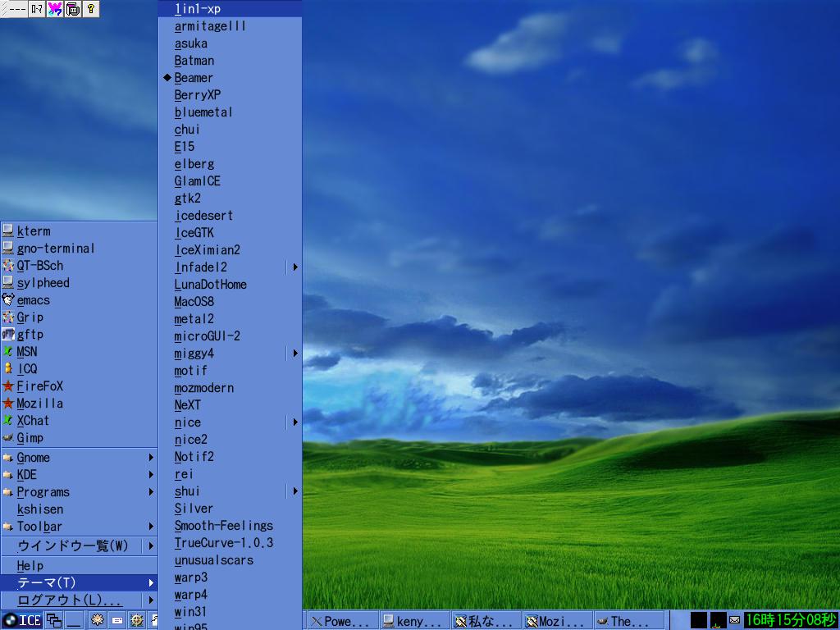
Task: Open Gimp from the application list
Action: point(30,438)
